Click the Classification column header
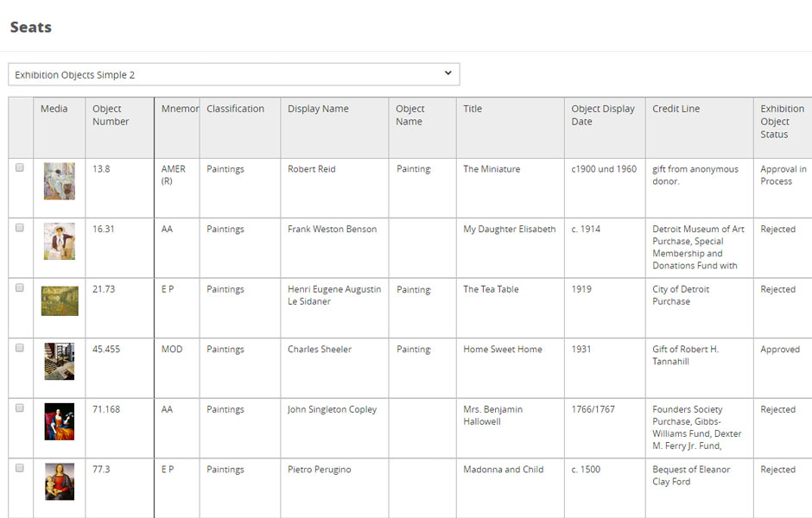 (x=235, y=109)
